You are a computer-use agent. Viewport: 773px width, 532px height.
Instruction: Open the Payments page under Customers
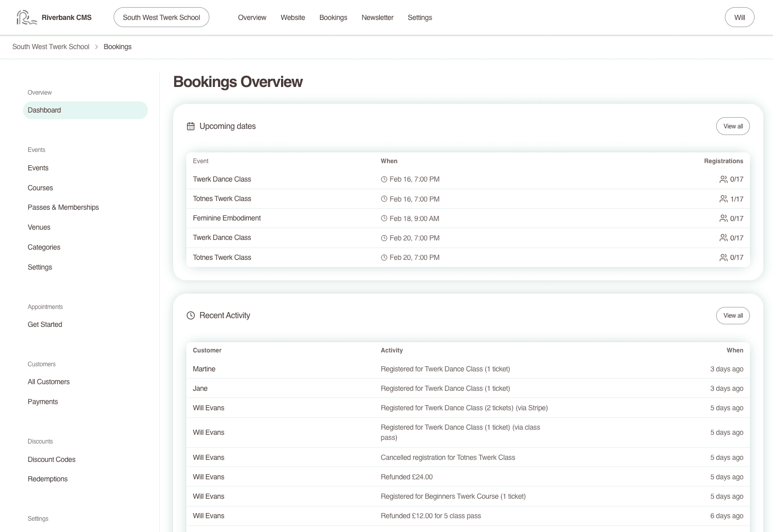tap(42, 402)
